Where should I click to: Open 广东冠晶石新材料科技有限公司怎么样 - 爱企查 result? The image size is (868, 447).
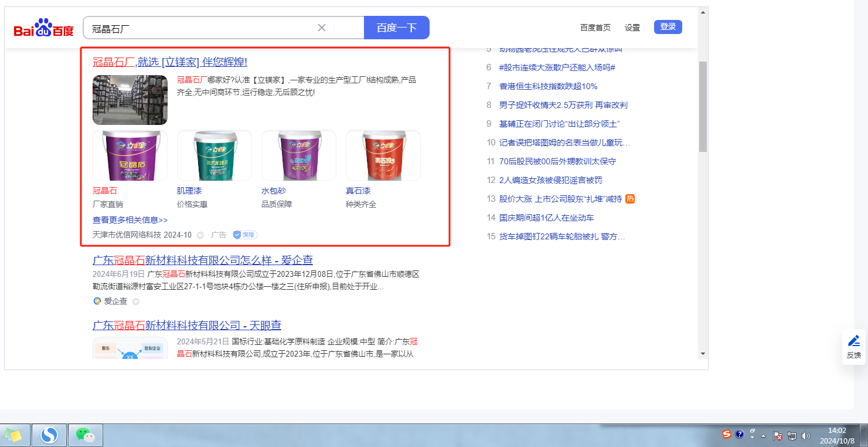pos(203,260)
